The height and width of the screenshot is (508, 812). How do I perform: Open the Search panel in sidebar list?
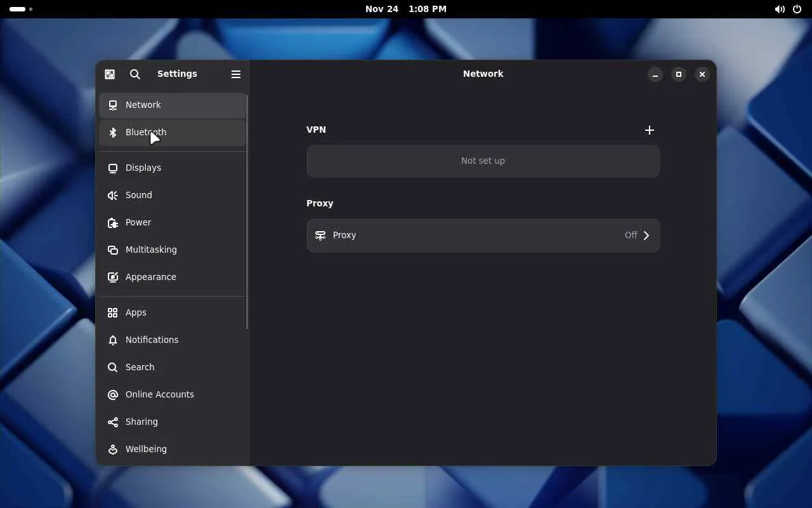click(x=173, y=367)
